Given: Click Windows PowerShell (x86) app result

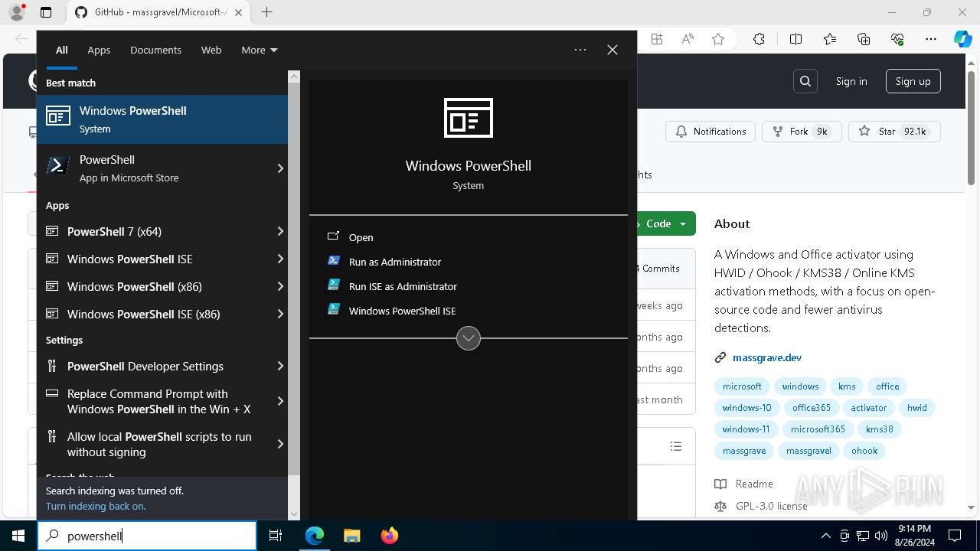Looking at the screenshot, I should pyautogui.click(x=153, y=286).
